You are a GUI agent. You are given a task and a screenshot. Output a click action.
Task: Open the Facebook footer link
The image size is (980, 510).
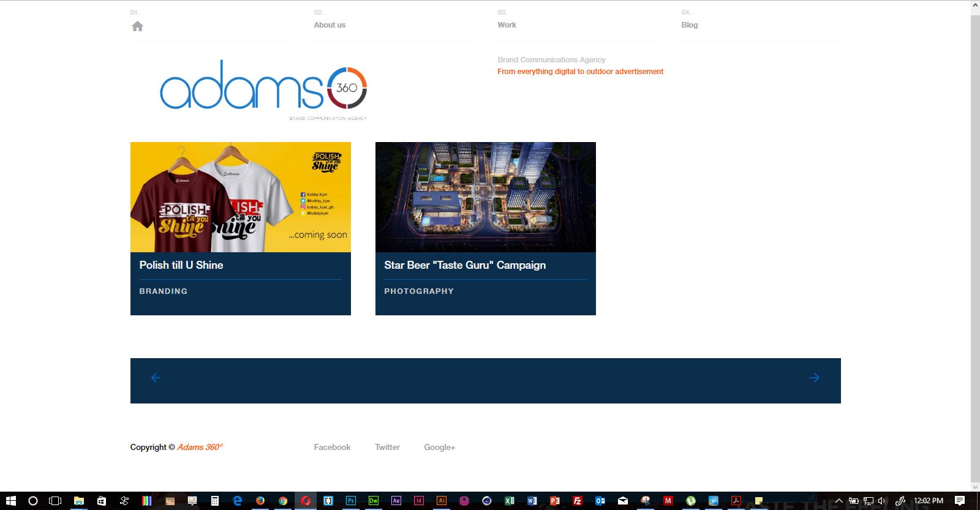point(332,448)
